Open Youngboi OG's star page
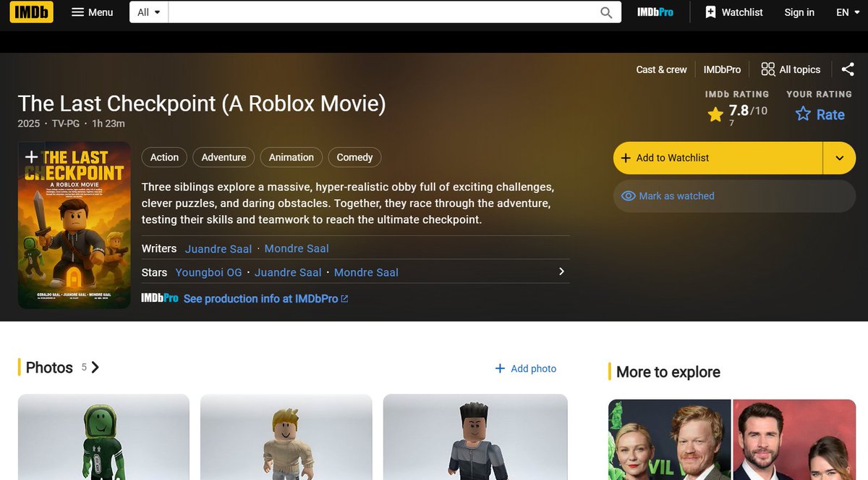The image size is (868, 480). pos(208,272)
